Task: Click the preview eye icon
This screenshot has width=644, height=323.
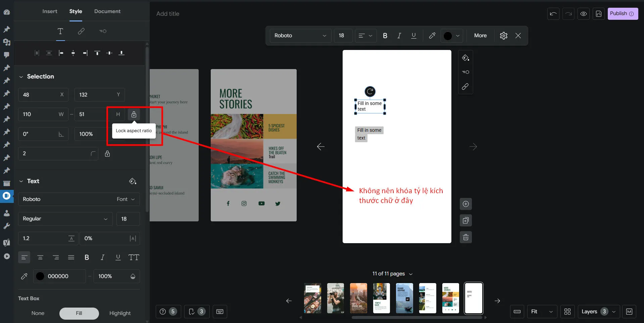Action: (584, 14)
